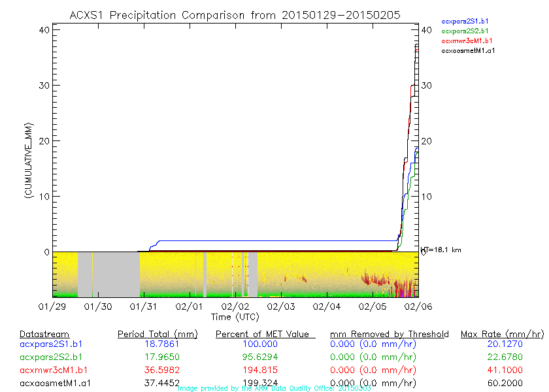Click the ACXS1 Precipitation Comparison chart title

[x=235, y=14]
